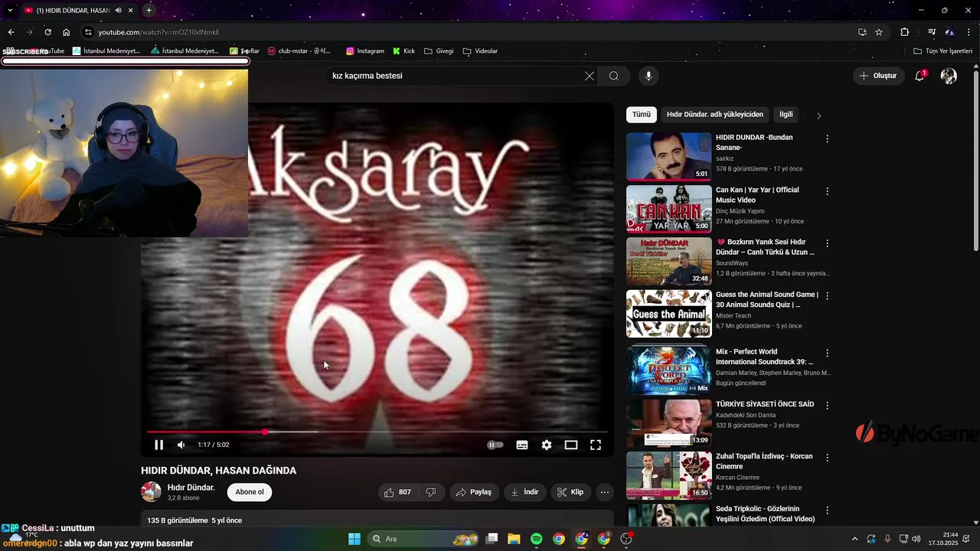The image size is (980, 551).
Task: Open 'TÜRKİYE SİYASETİ ÖNCE SAİD' video title
Action: (x=765, y=404)
